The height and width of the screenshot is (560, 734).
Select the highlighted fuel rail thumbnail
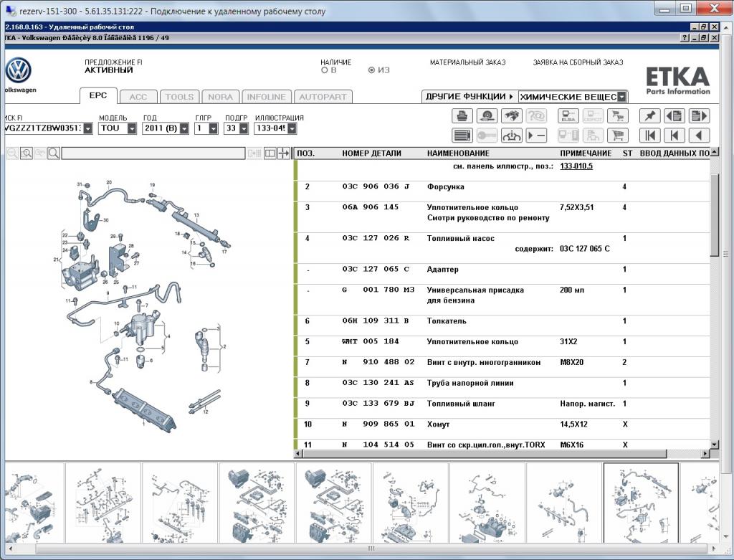pos(641,503)
